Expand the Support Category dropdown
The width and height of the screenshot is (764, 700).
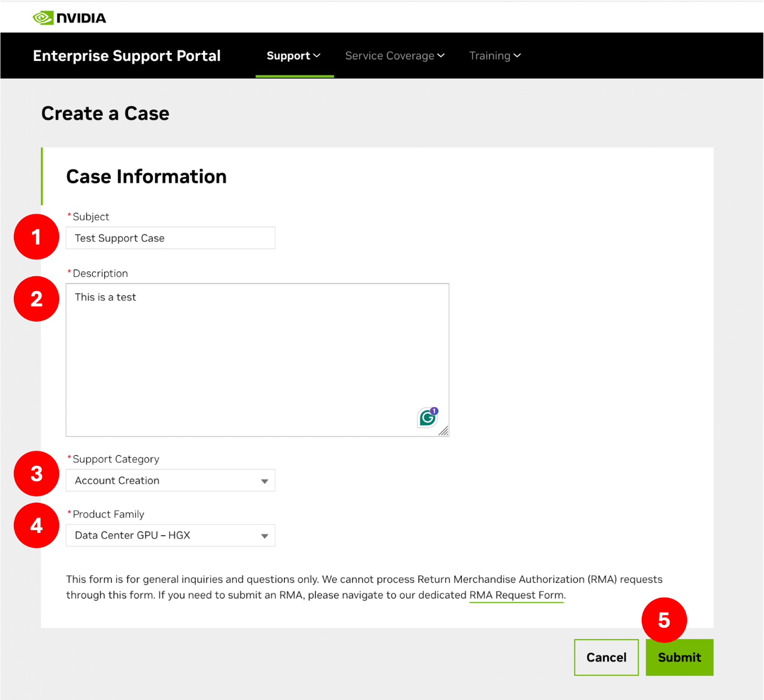170,480
